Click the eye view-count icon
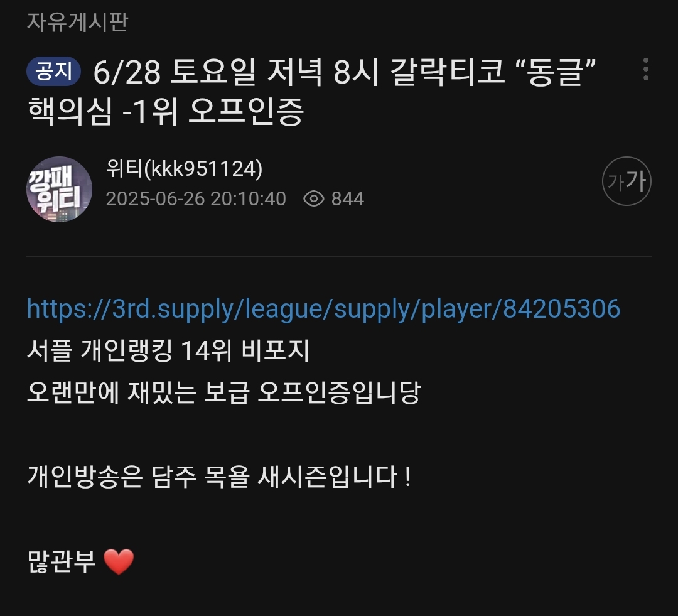The image size is (678, 616). [313, 198]
